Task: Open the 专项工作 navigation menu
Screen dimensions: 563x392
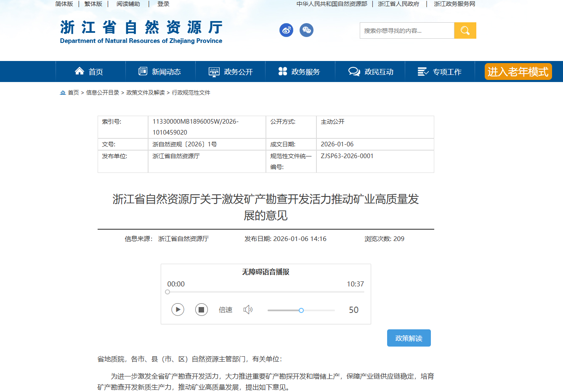Action: click(440, 72)
